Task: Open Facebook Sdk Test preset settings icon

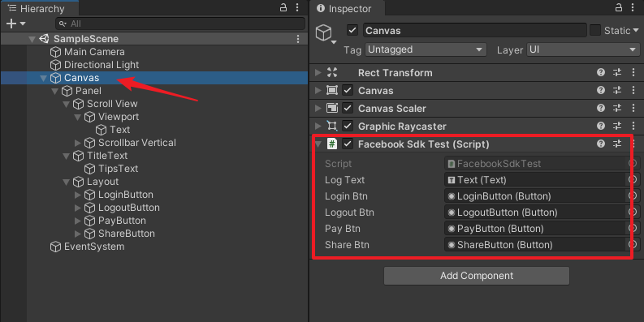Action: (x=617, y=144)
